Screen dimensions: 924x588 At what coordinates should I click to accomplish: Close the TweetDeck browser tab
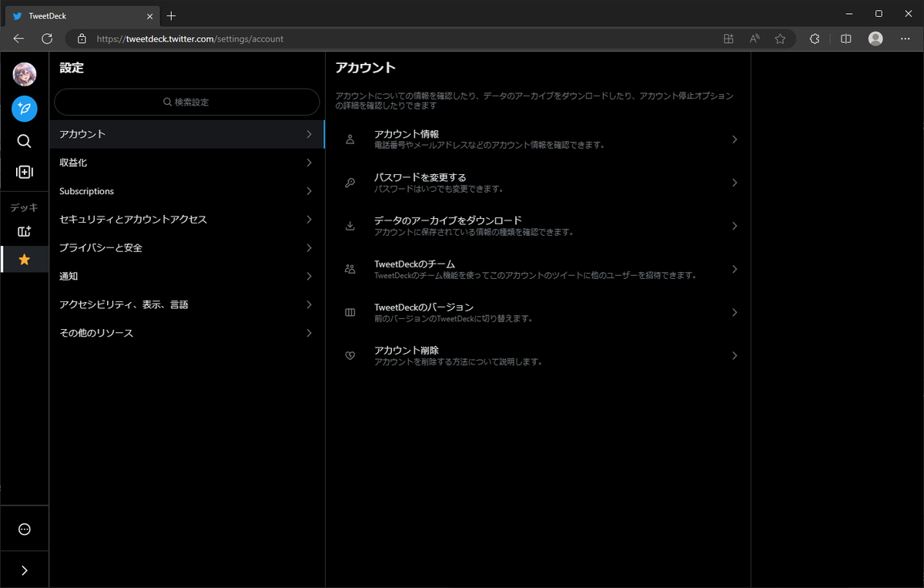pyautogui.click(x=149, y=15)
